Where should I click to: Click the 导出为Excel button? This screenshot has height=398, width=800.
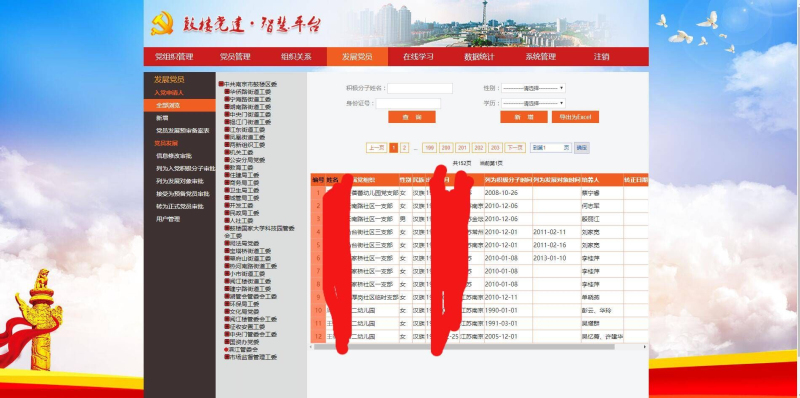575,117
